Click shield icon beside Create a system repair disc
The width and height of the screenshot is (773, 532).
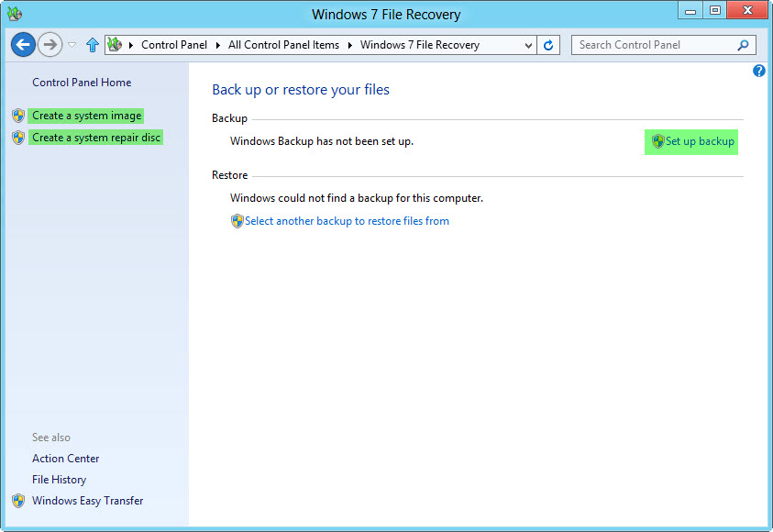click(18, 138)
